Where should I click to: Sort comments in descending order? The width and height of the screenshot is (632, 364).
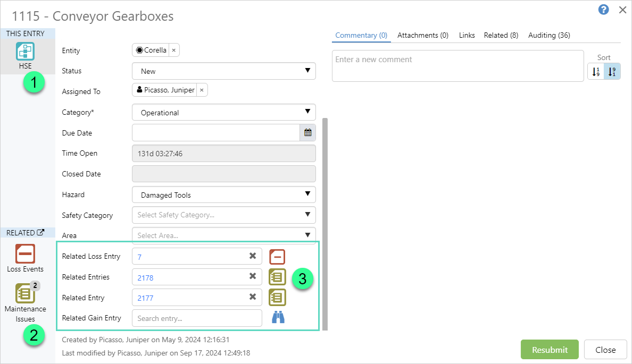[x=612, y=72]
